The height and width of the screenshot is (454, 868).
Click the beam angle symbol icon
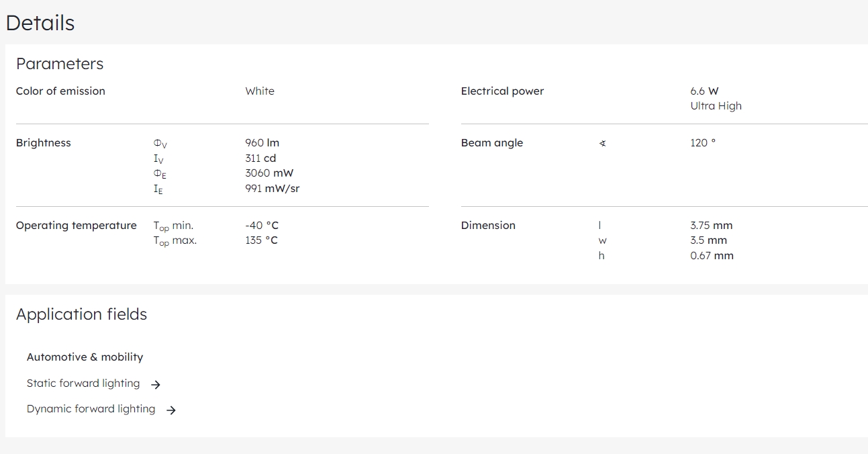[x=602, y=143]
